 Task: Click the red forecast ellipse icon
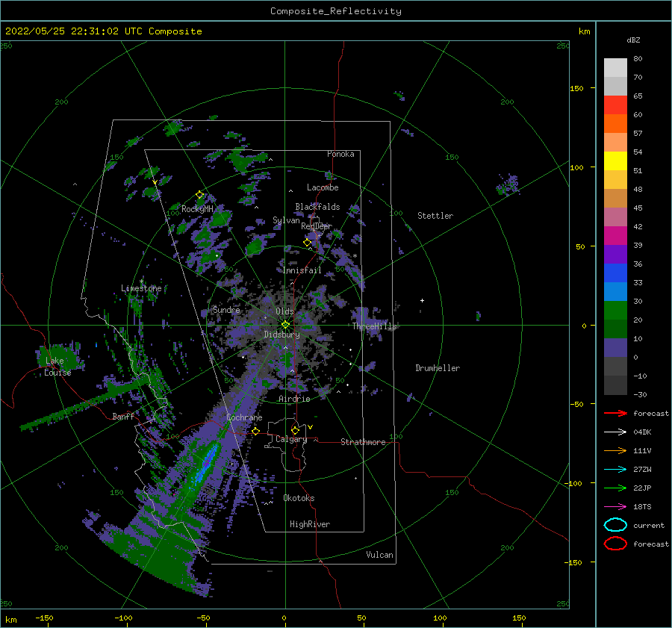[615, 544]
